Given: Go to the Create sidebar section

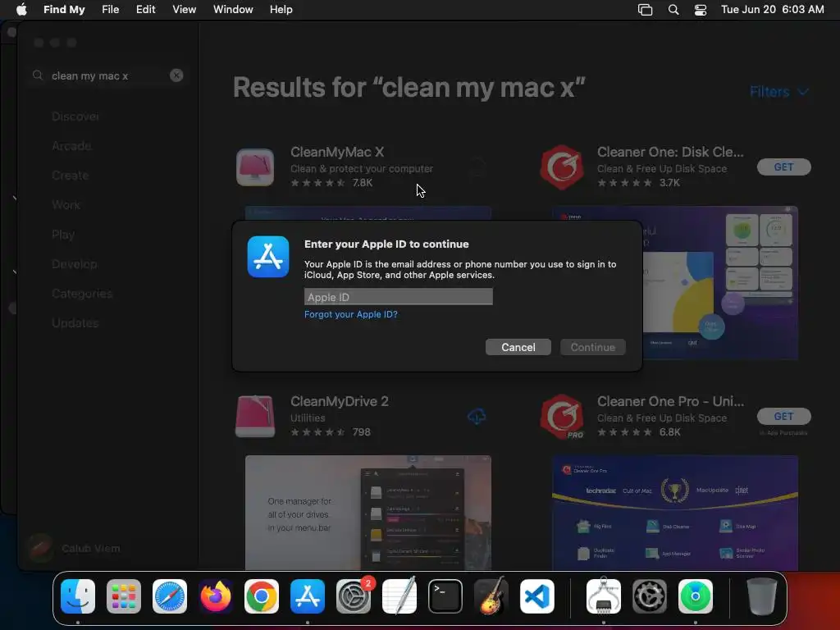Looking at the screenshot, I should (71, 176).
